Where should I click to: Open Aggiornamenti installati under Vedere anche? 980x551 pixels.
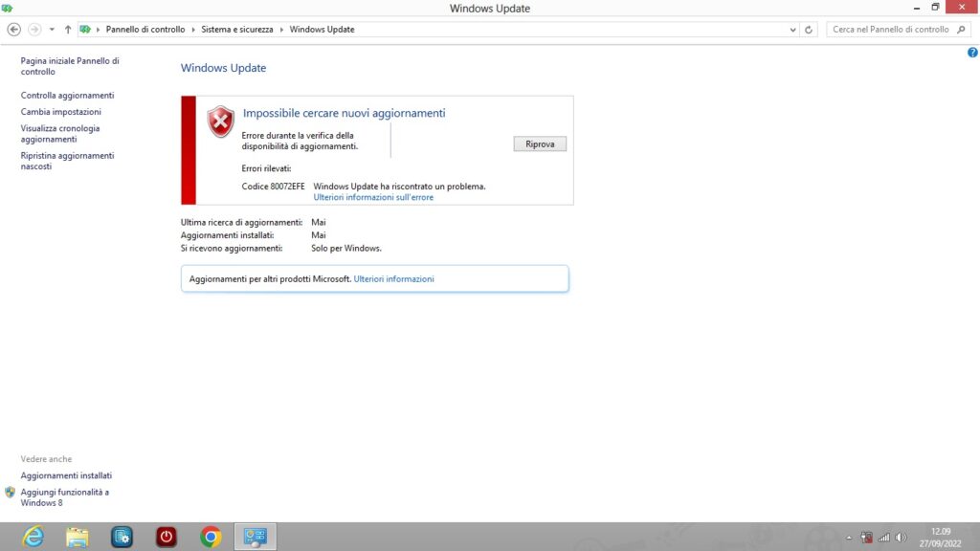pos(66,475)
